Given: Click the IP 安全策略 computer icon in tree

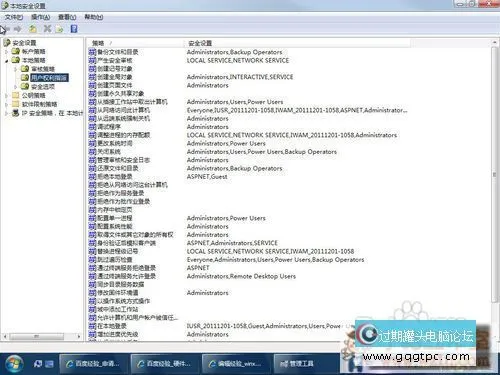Looking at the screenshot, I should (16, 113).
